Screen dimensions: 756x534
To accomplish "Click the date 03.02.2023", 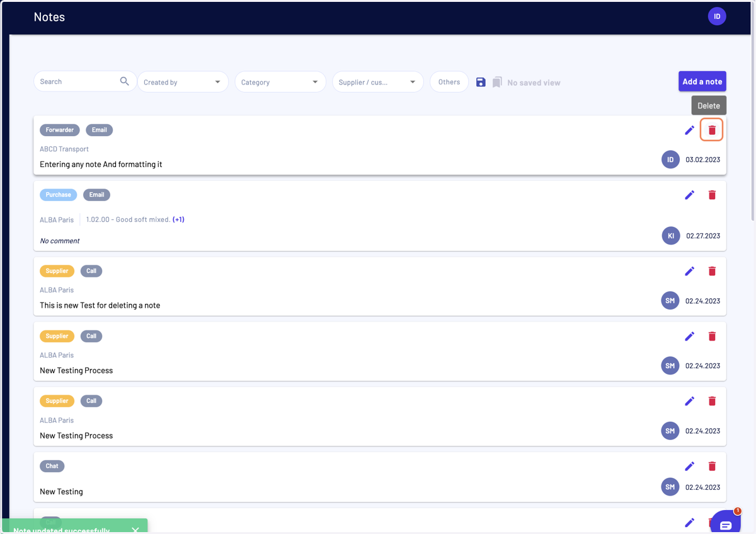I will click(703, 160).
